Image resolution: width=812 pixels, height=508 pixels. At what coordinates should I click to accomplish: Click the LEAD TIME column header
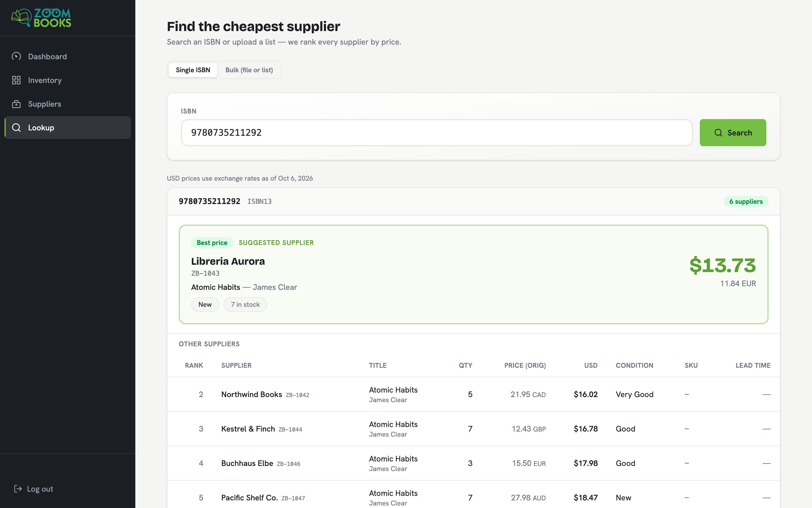click(x=753, y=365)
